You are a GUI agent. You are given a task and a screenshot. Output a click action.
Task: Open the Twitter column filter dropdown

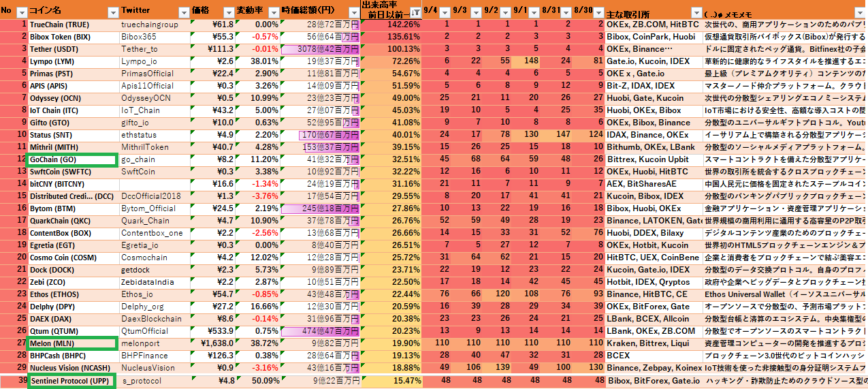182,12
